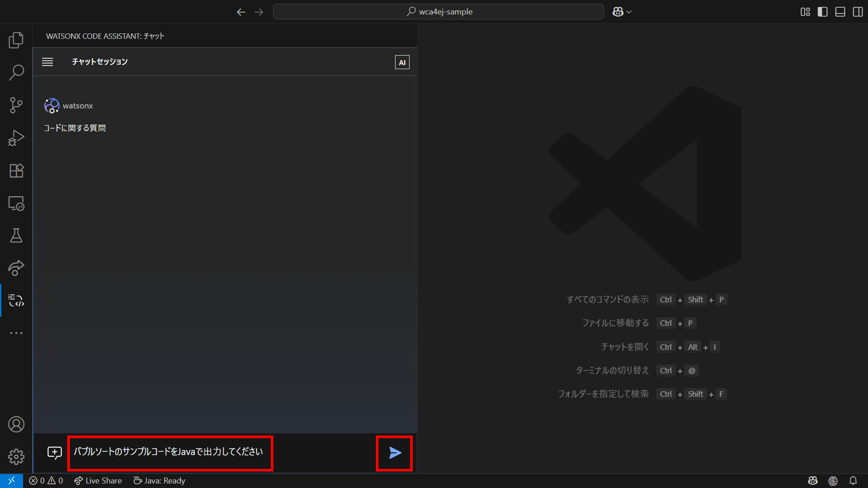Open the chat sessions hamburger menu
868x488 pixels.
(x=47, y=62)
